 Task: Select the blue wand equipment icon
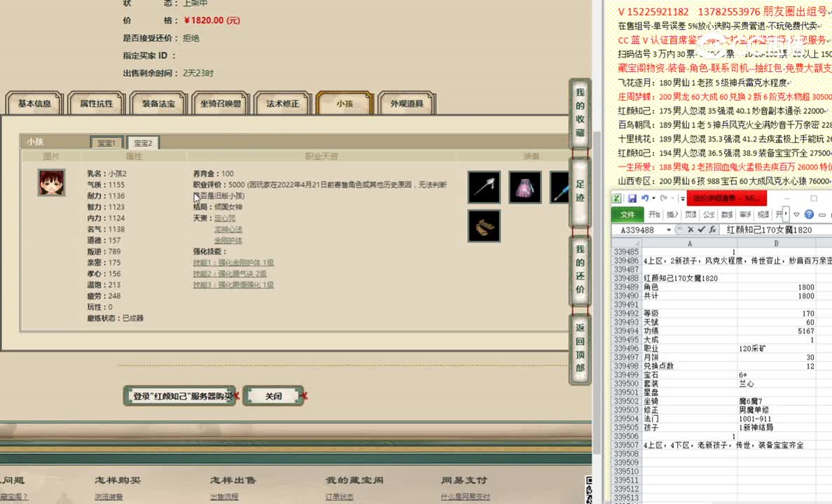(x=560, y=188)
